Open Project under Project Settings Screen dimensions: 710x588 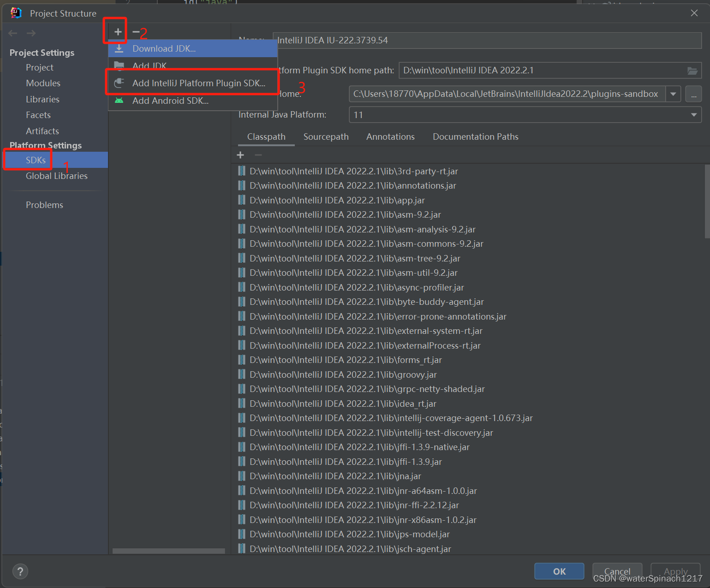(40, 67)
